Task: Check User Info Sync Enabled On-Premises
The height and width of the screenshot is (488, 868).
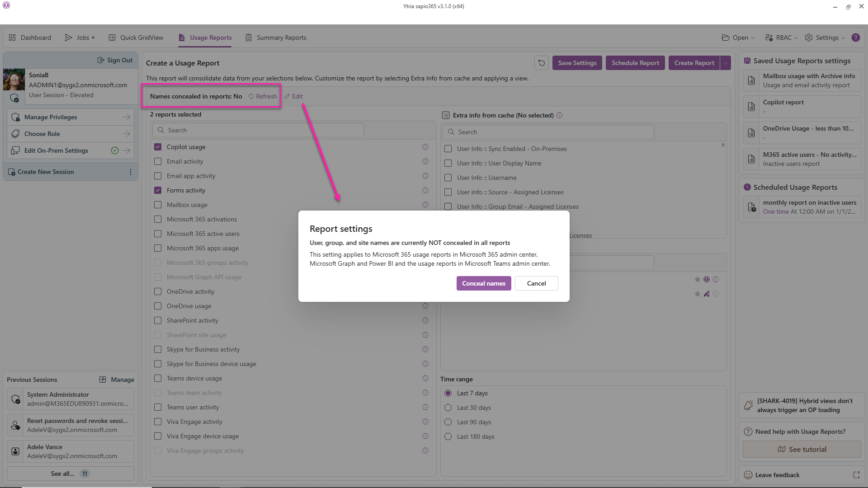Action: coord(448,149)
